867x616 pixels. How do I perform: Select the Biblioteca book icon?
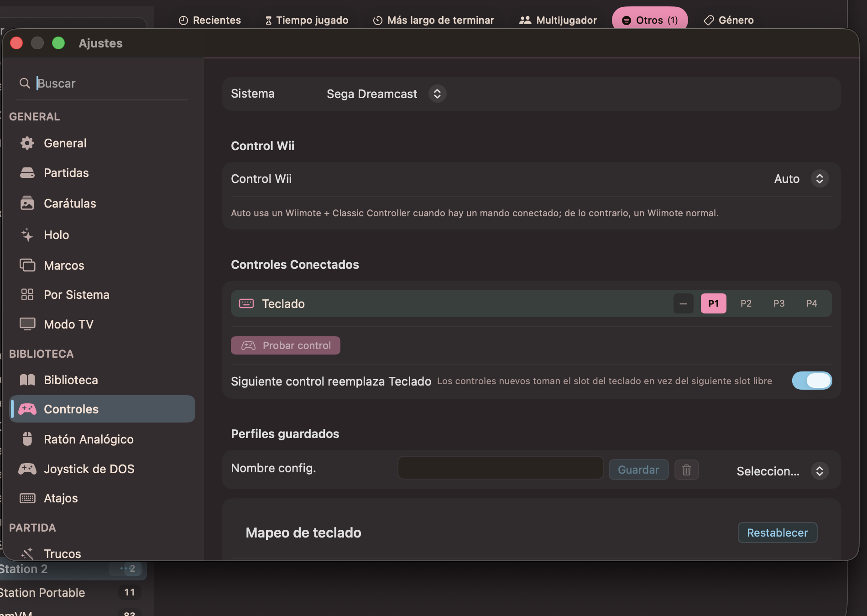click(27, 380)
